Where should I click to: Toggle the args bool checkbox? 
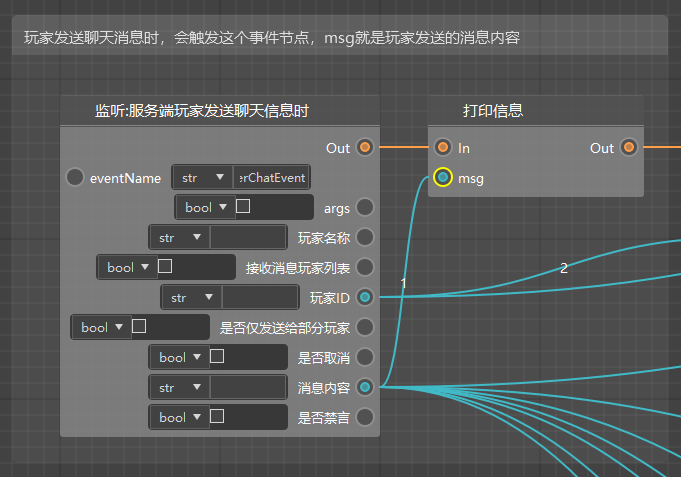click(x=243, y=206)
